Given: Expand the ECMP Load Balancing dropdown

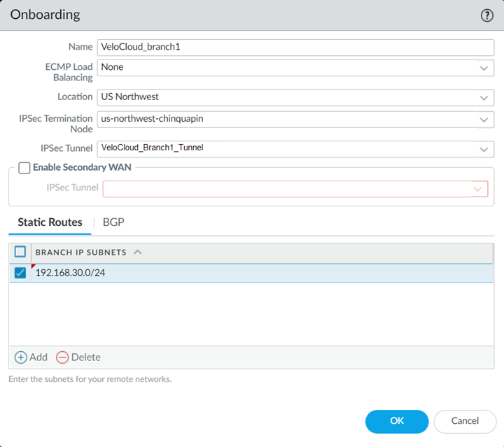Looking at the screenshot, I should pos(483,68).
